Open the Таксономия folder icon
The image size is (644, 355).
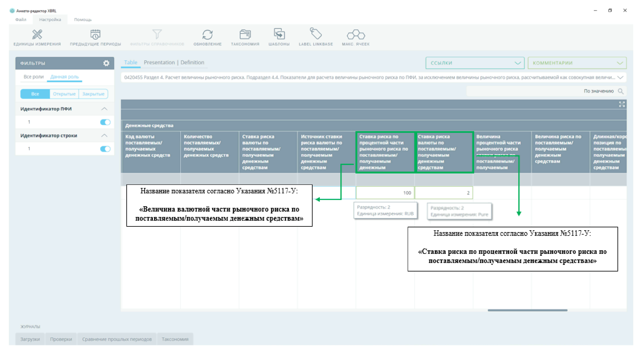tap(245, 35)
